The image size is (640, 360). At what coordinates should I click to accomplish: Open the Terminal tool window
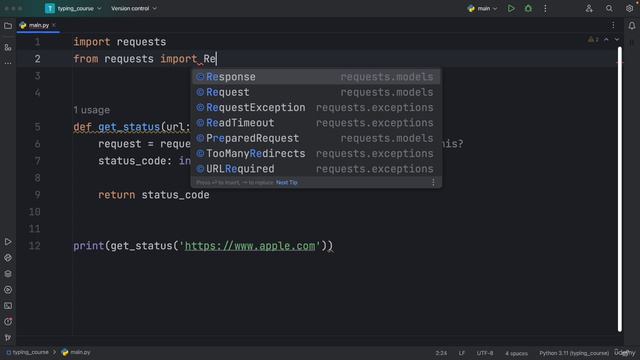point(8,306)
